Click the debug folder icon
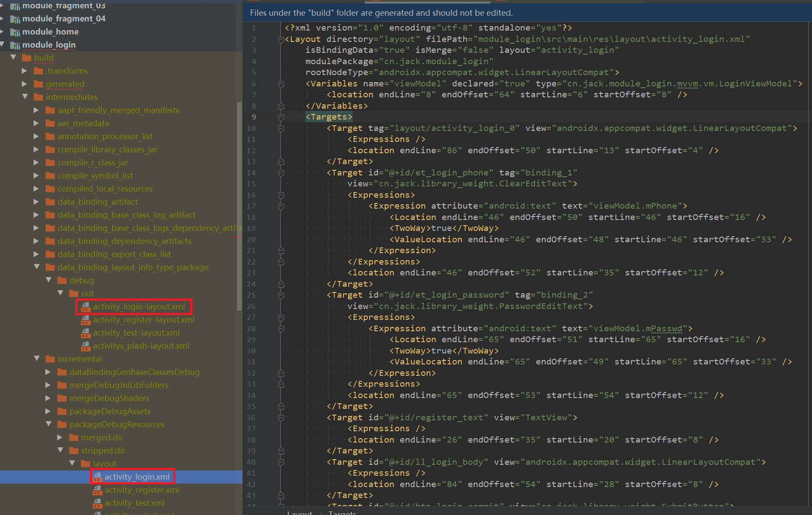 pyautogui.click(x=62, y=280)
